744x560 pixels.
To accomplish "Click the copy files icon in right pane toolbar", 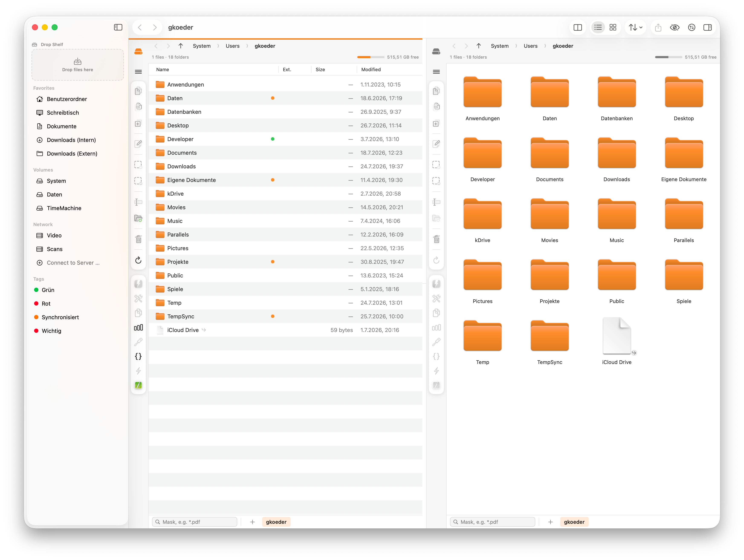I will (x=436, y=91).
